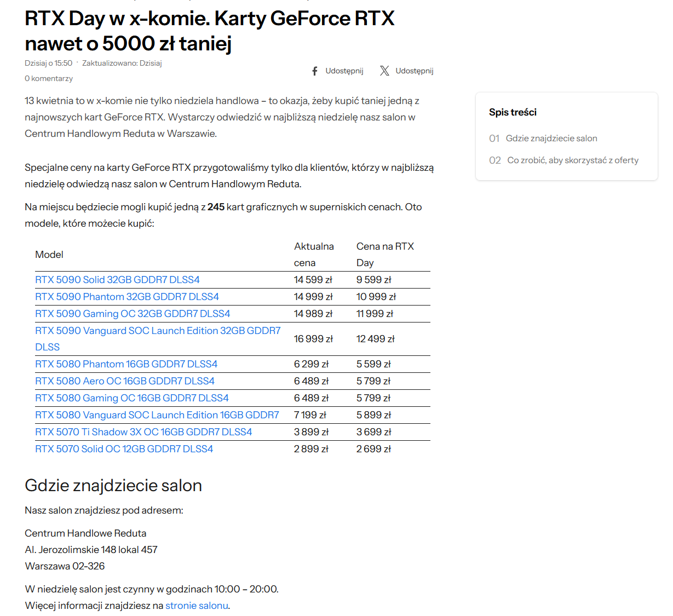The height and width of the screenshot is (616, 673).
Task: Open RTX 5090 Gaming OC 32GB link
Action: point(133,314)
